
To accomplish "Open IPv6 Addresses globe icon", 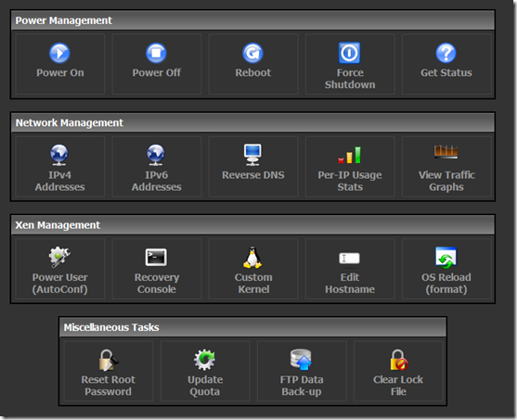I will [x=156, y=155].
